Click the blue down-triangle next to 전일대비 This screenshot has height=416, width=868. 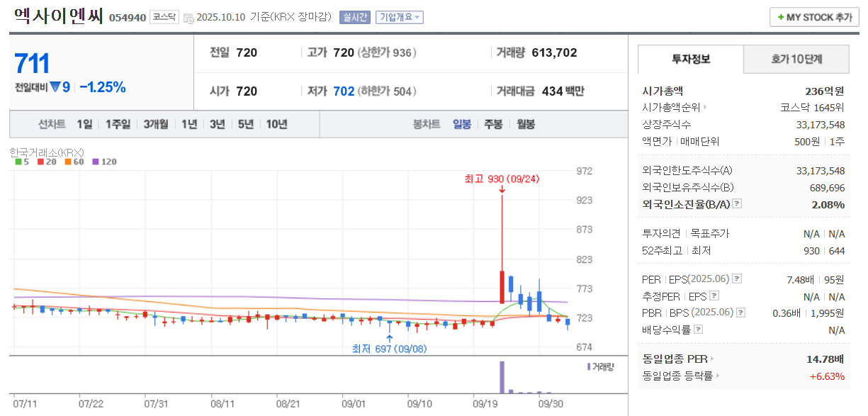coord(55,87)
